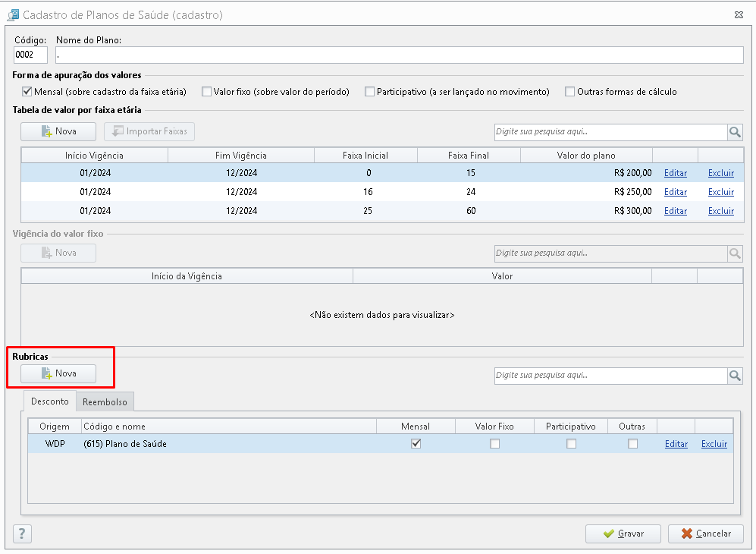Click the window icon in title bar
The image size is (756, 554).
pos(13,15)
